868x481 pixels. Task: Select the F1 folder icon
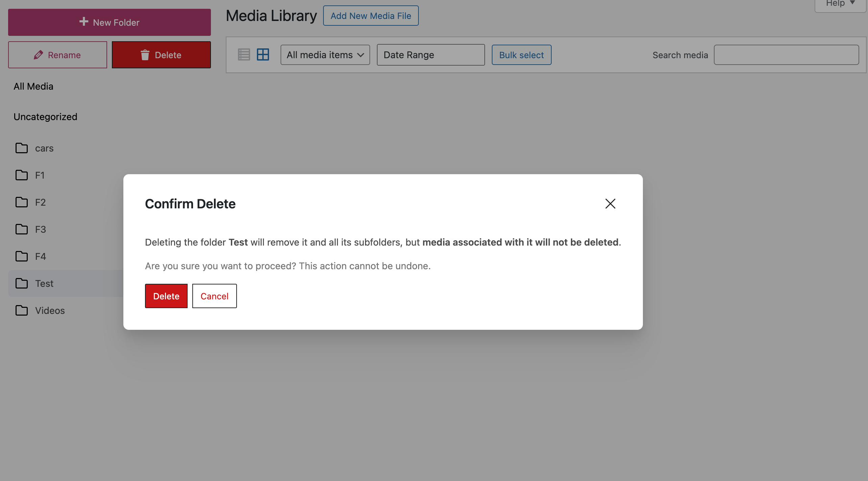point(22,175)
